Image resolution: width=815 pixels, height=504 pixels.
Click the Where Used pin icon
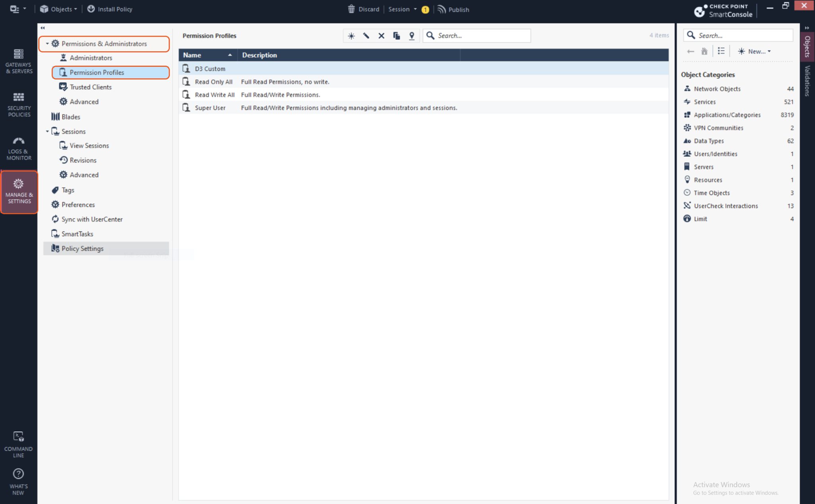tap(411, 36)
